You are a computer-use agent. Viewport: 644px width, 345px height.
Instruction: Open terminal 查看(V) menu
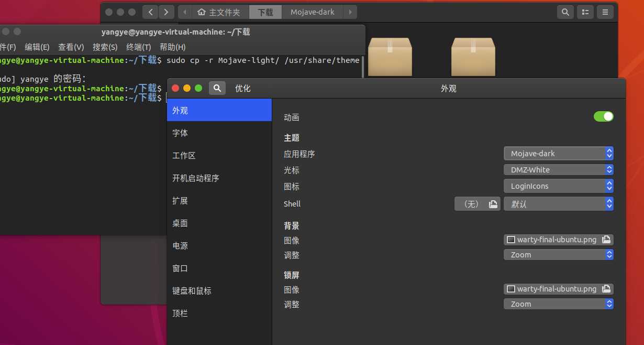[71, 47]
